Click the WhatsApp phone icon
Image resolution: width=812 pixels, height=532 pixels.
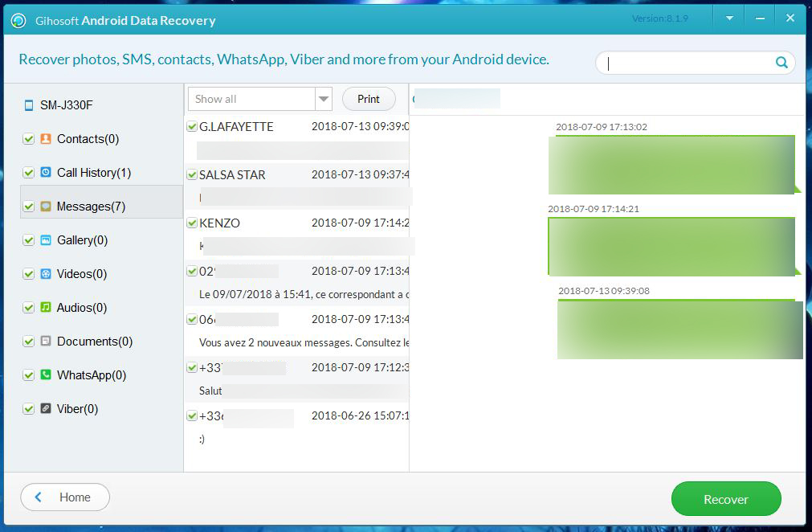(x=46, y=374)
